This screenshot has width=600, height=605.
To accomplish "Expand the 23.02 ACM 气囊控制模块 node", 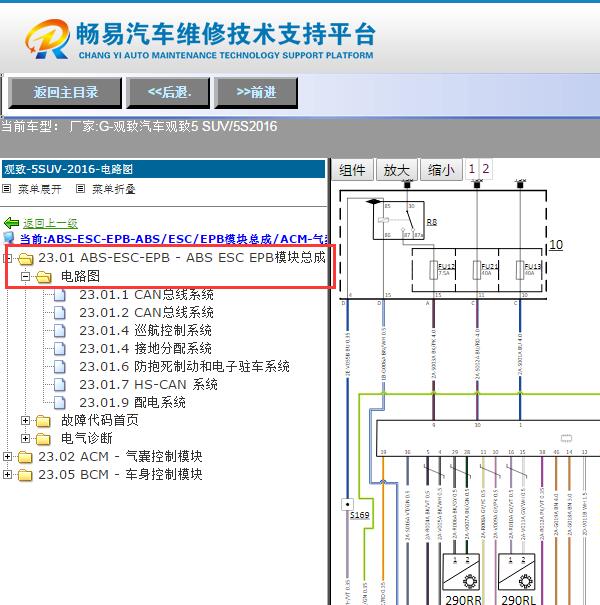I will pyautogui.click(x=7, y=456).
